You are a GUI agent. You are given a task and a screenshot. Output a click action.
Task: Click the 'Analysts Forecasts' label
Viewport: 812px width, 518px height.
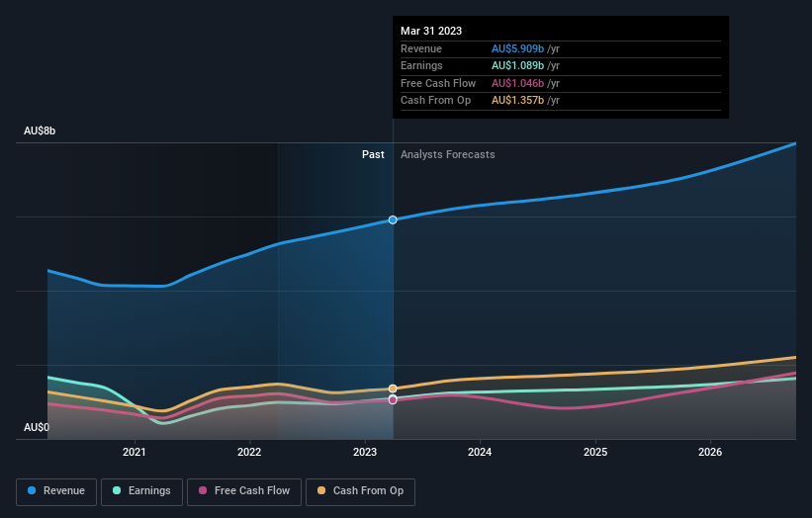(447, 155)
